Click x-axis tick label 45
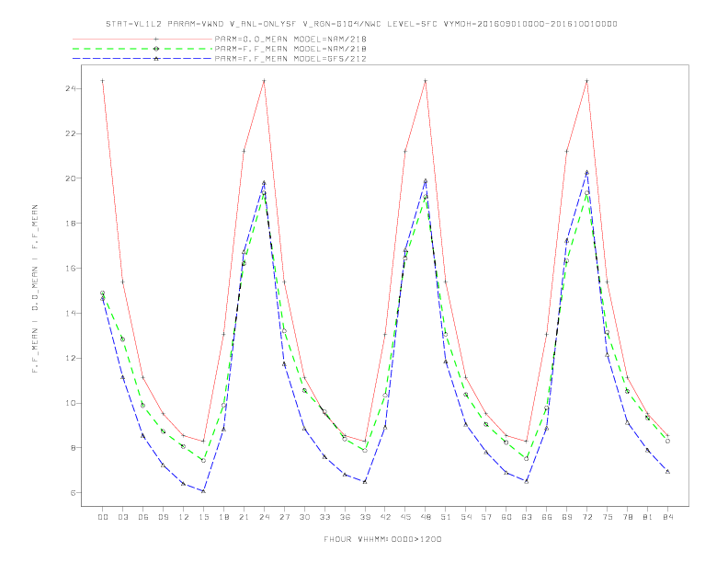 405,517
